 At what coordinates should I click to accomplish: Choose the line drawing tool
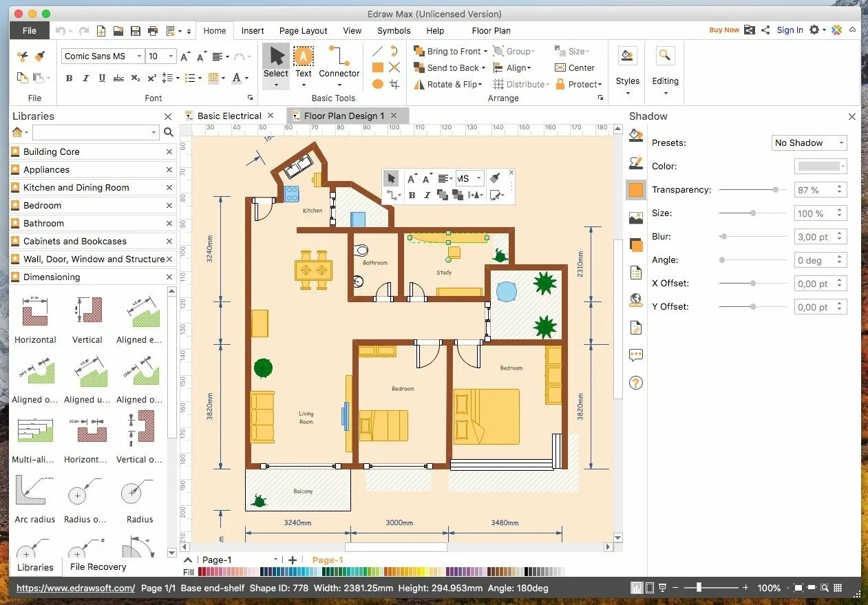[377, 52]
